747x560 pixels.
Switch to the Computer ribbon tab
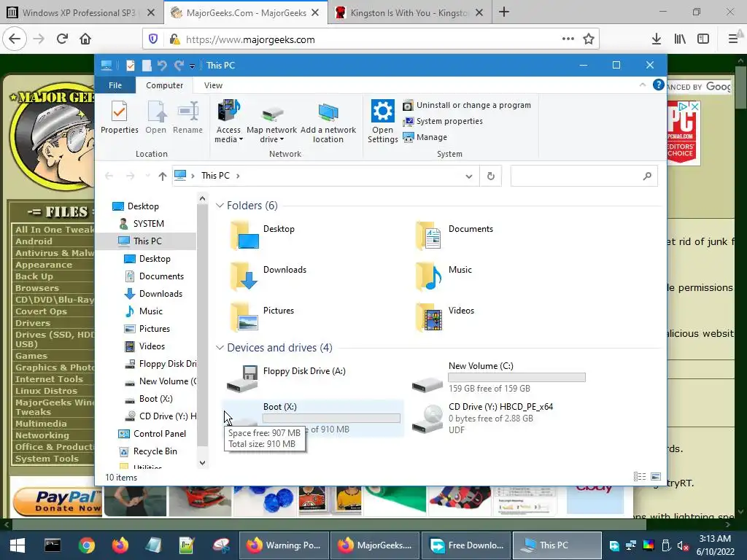coord(164,85)
